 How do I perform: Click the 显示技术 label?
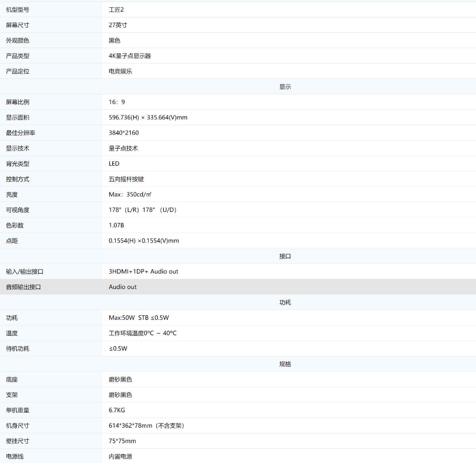(17, 148)
